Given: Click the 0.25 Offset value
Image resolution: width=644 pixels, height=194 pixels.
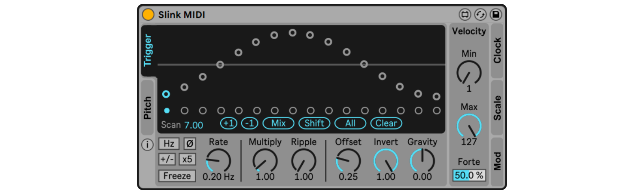Looking at the screenshot, I should (348, 177).
